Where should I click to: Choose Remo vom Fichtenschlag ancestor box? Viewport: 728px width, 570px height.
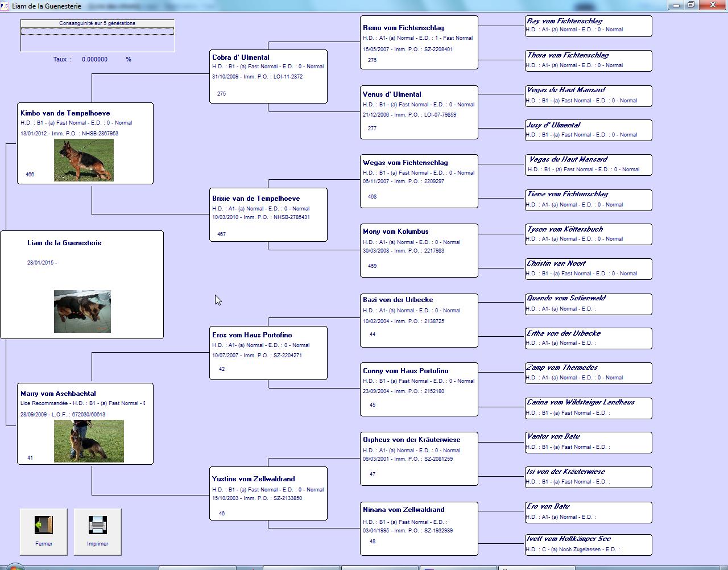(419, 43)
